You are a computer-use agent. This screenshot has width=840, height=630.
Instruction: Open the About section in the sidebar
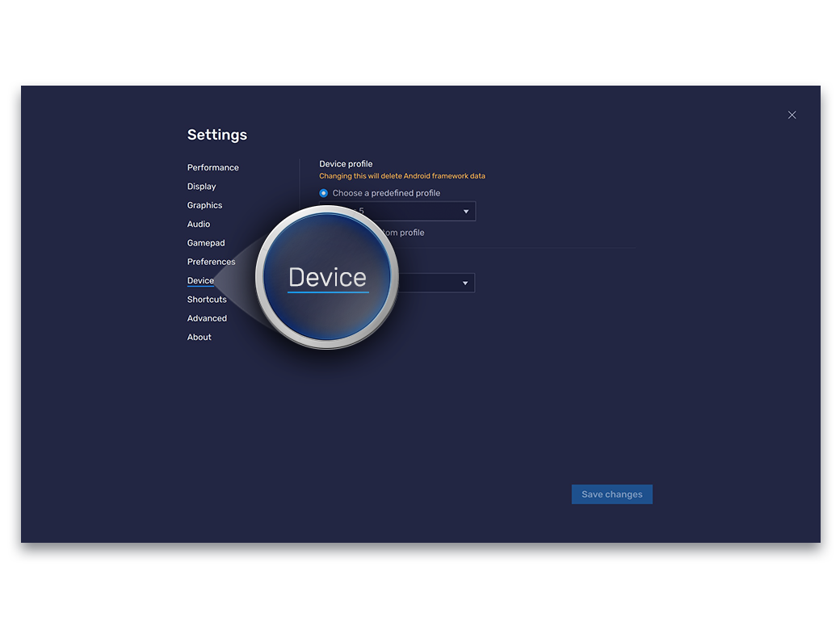click(199, 338)
